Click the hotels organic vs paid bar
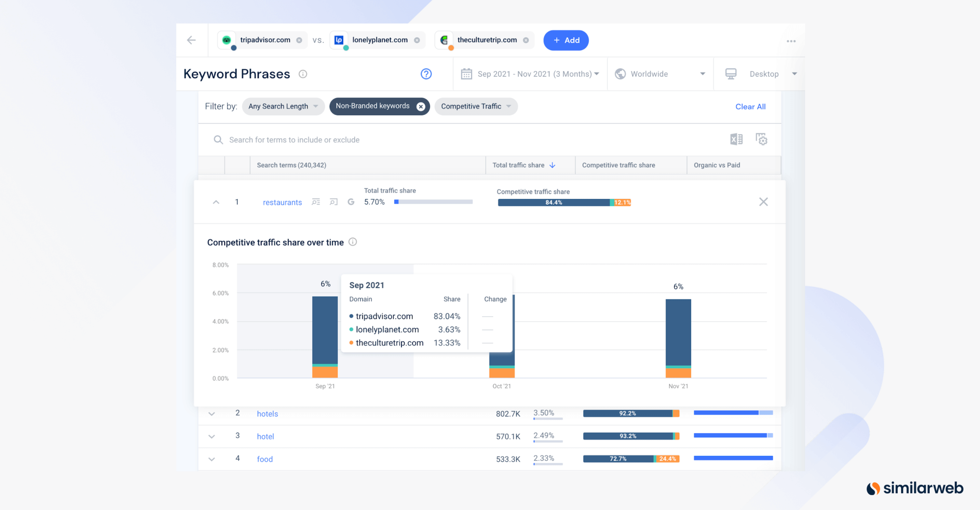 coord(733,413)
